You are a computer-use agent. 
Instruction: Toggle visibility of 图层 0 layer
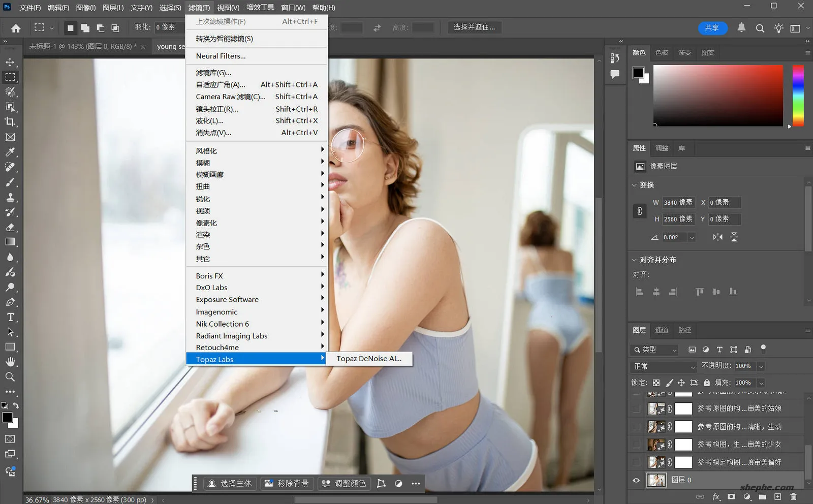click(x=636, y=480)
